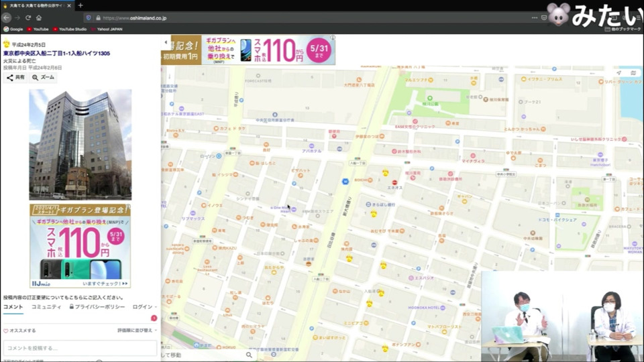
Task: Click the oshimaland.co.jp address bar
Action: 312,18
